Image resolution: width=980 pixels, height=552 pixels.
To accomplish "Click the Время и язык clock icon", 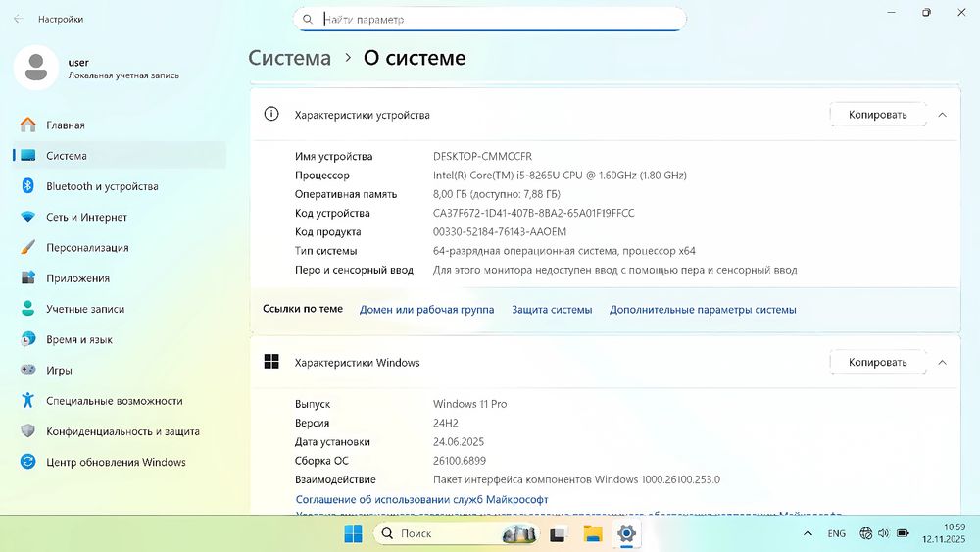I will [x=28, y=339].
